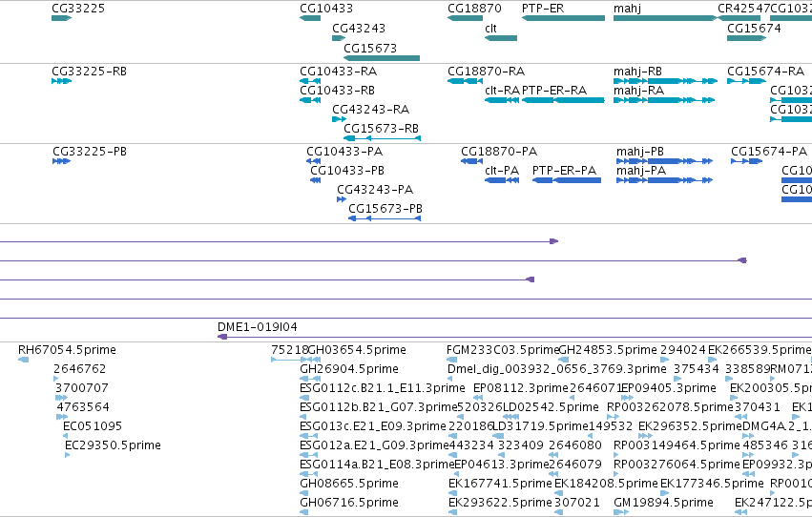Viewport: 812px width, 517px height.
Task: Click EST entry 2646762
Action: [x=80, y=368]
